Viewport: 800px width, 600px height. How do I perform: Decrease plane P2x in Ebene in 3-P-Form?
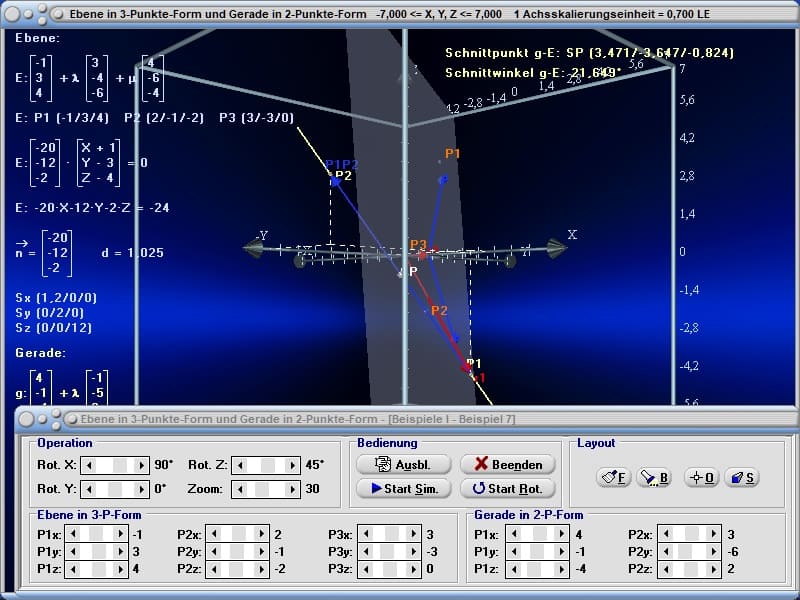pos(213,534)
